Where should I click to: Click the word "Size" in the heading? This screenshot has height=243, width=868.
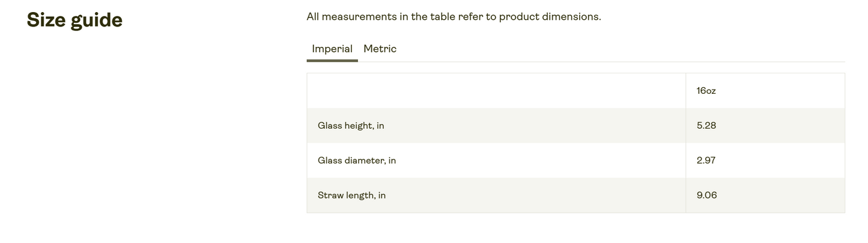46,20
